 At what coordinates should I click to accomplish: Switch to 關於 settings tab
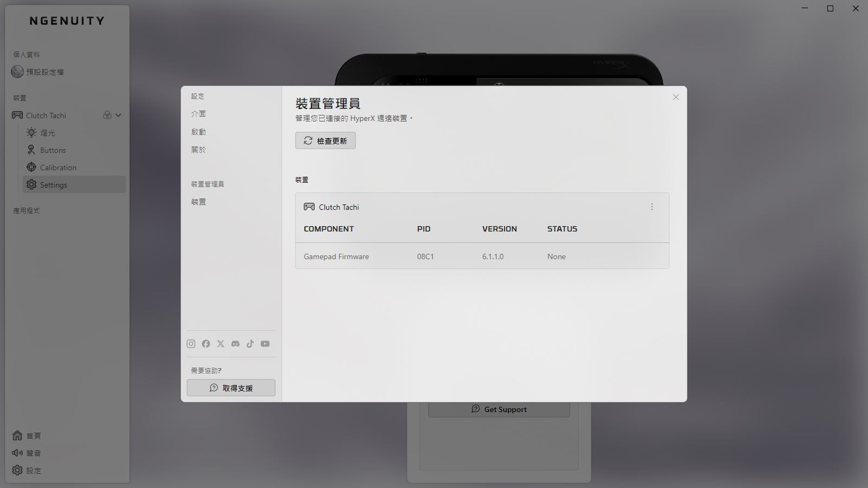(x=199, y=150)
